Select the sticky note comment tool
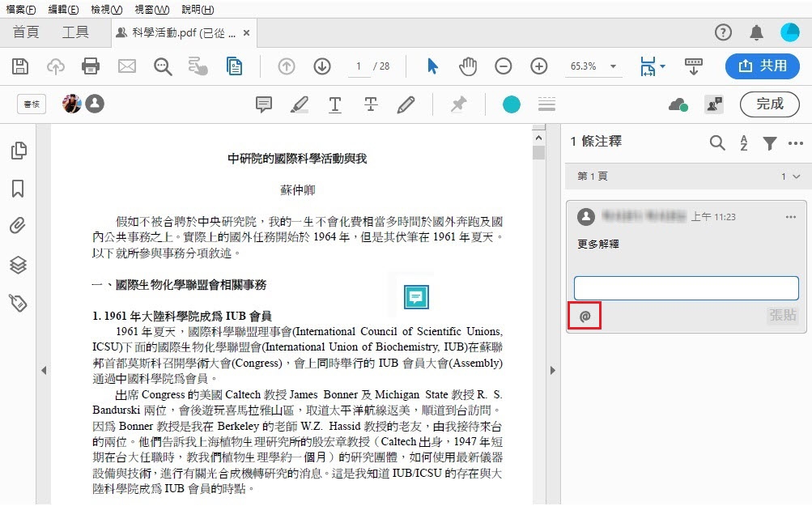 (x=262, y=104)
